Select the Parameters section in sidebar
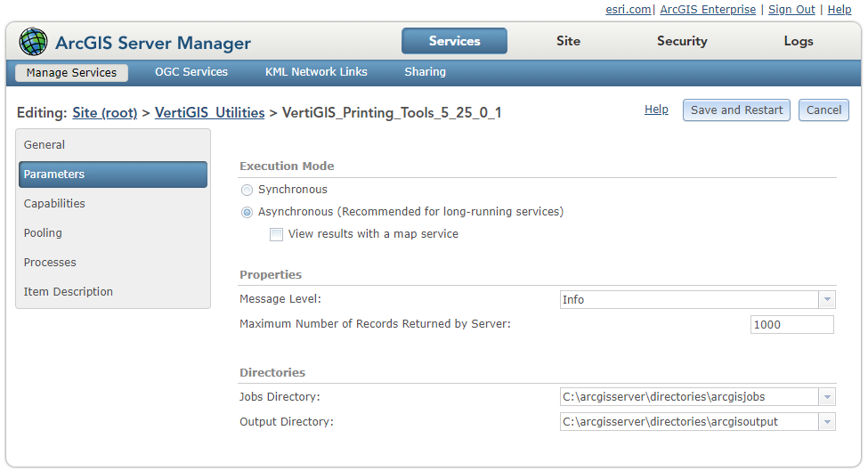Screen dimensions: 868x471 [113, 175]
